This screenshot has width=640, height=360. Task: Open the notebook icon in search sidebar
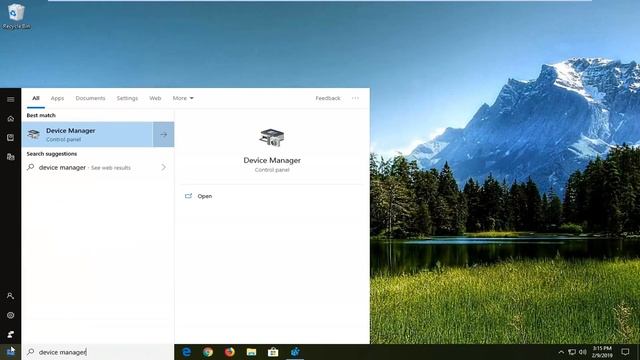[11, 138]
